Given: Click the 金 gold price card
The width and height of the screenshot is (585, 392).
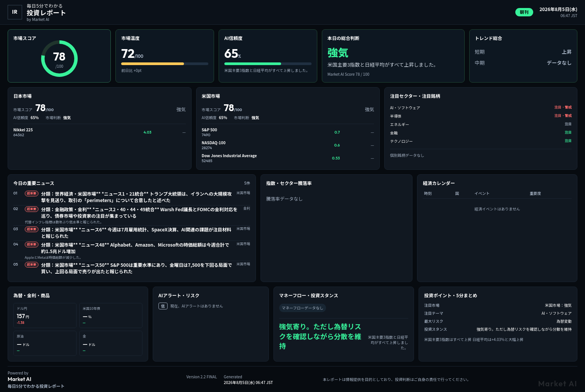Looking at the screenshot, I should 111,343.
